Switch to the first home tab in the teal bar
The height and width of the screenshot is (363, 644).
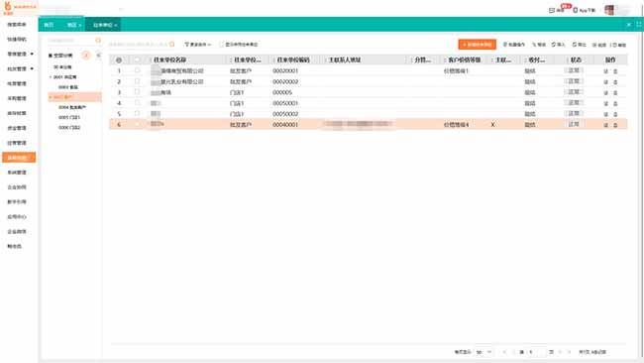coord(49,25)
